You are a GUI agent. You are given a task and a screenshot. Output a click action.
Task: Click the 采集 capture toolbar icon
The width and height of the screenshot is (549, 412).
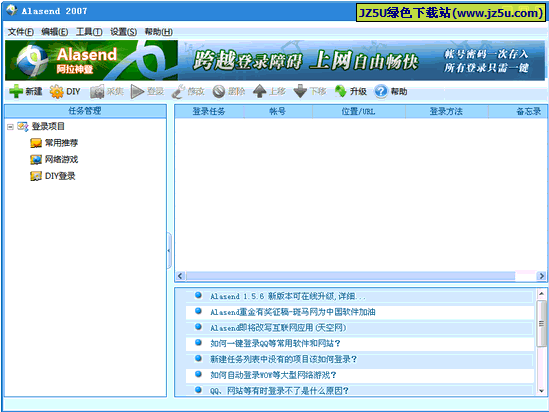(97, 91)
